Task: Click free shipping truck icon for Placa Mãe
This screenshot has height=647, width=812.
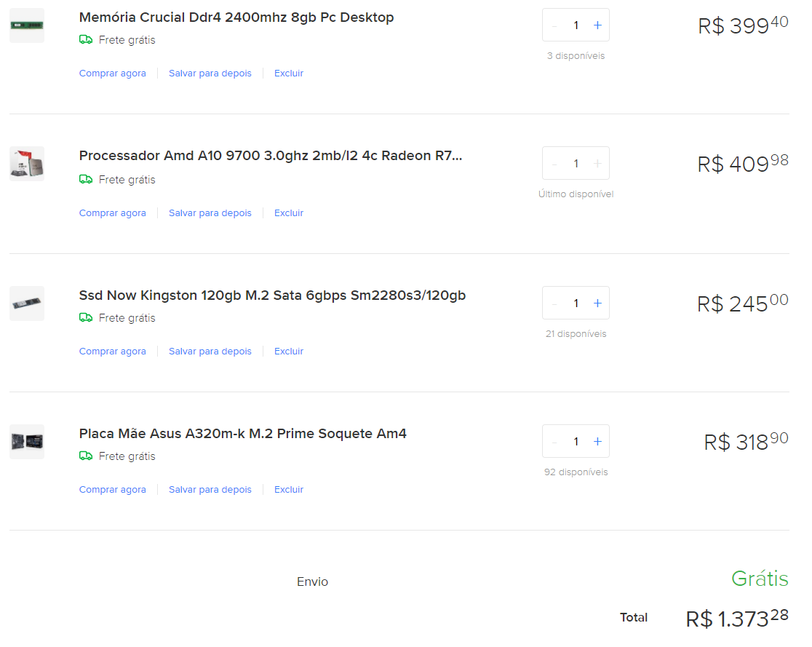Action: tap(86, 456)
